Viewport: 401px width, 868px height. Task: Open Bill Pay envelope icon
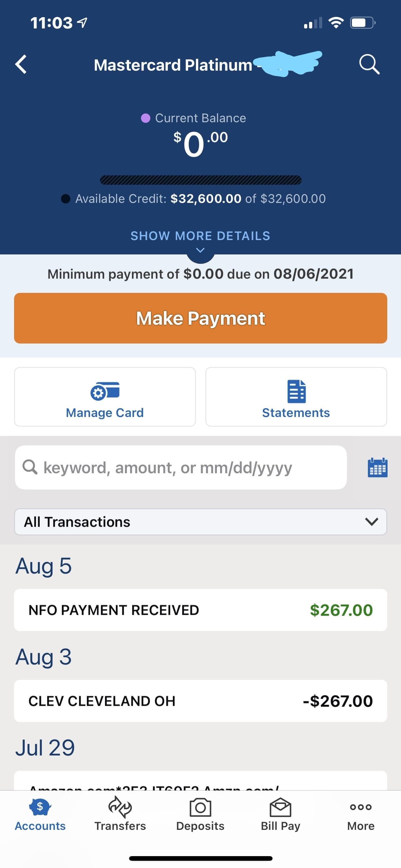pyautogui.click(x=280, y=807)
